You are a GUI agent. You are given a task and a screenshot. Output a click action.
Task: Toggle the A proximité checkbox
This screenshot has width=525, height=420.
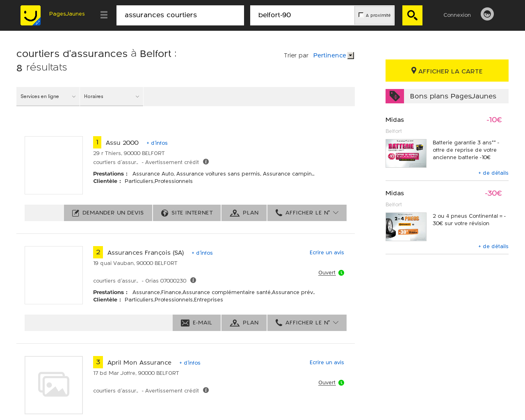pos(361,15)
